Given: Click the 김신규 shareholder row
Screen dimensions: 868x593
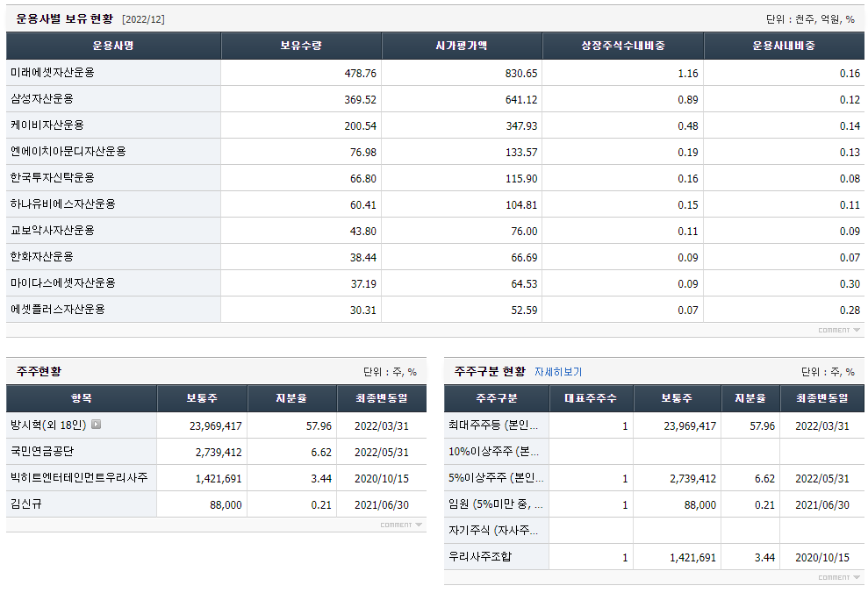Looking at the screenshot, I should click(x=216, y=504).
